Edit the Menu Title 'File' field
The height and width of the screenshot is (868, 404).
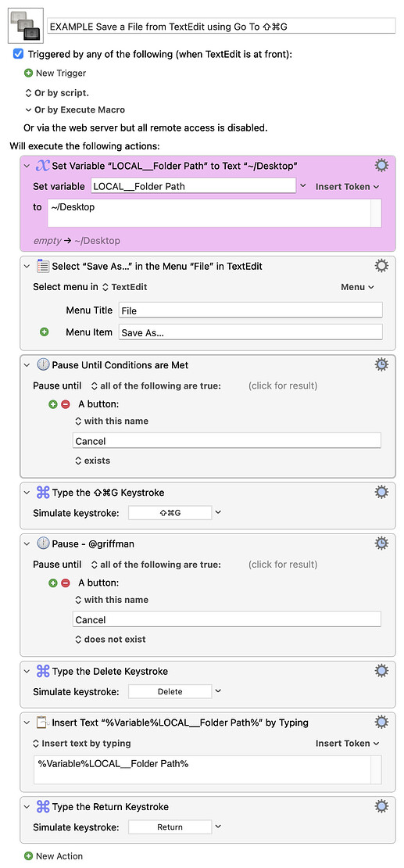point(251,310)
